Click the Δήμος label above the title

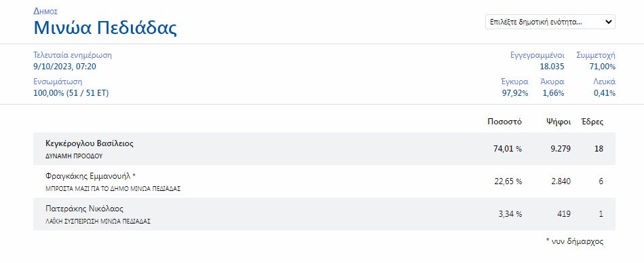[x=45, y=11]
